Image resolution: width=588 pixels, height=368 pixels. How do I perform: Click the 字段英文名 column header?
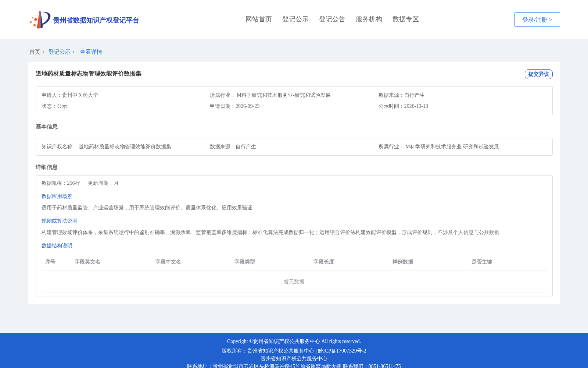pyautogui.click(x=87, y=262)
